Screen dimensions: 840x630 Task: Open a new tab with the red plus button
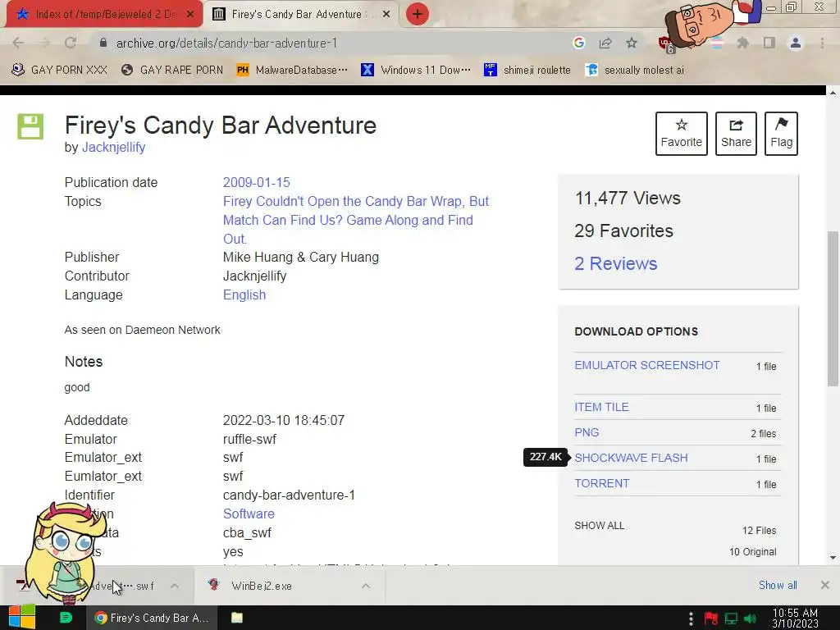tap(418, 14)
